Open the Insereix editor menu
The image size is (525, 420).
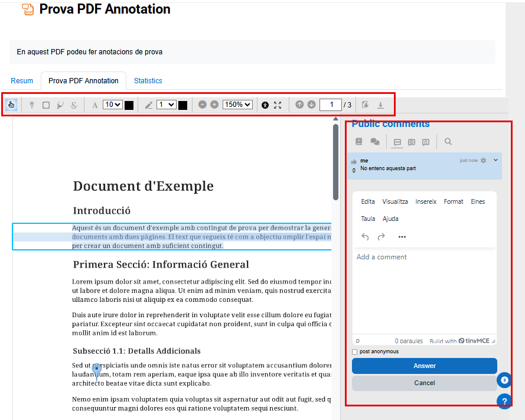(x=426, y=202)
